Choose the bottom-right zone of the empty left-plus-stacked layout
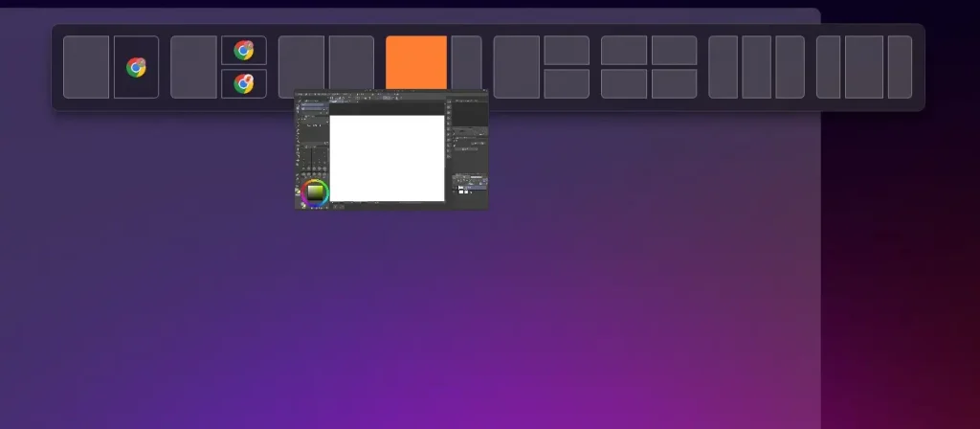This screenshot has width=980, height=429. coord(567,83)
